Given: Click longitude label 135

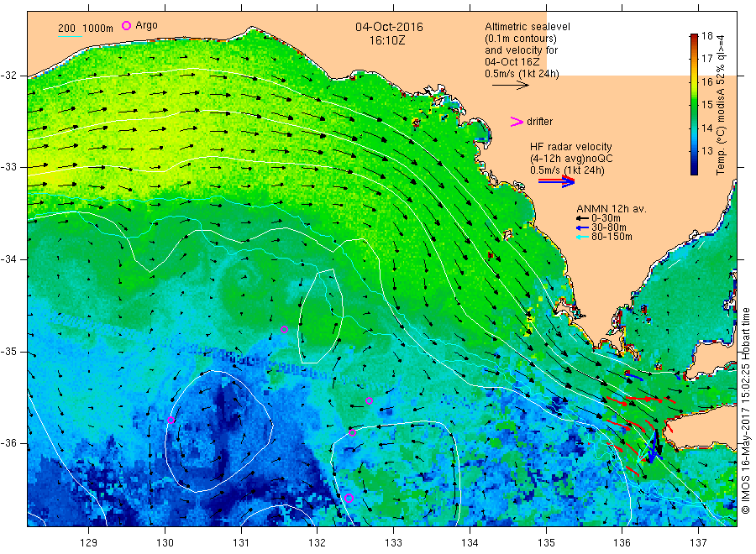Looking at the screenshot, I should (546, 543).
